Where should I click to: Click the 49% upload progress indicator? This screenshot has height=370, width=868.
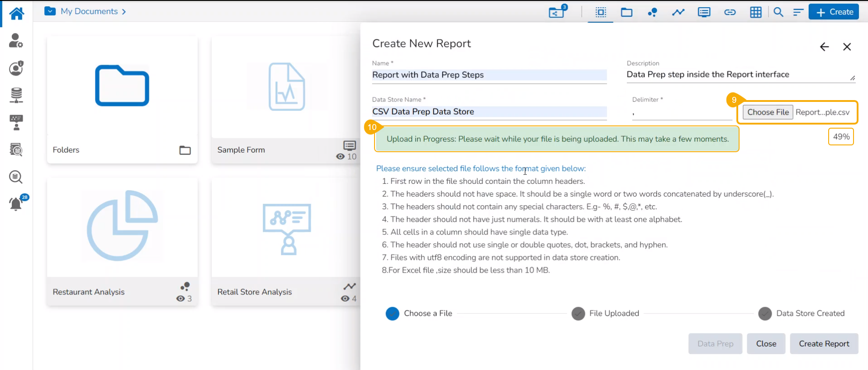[x=841, y=137]
